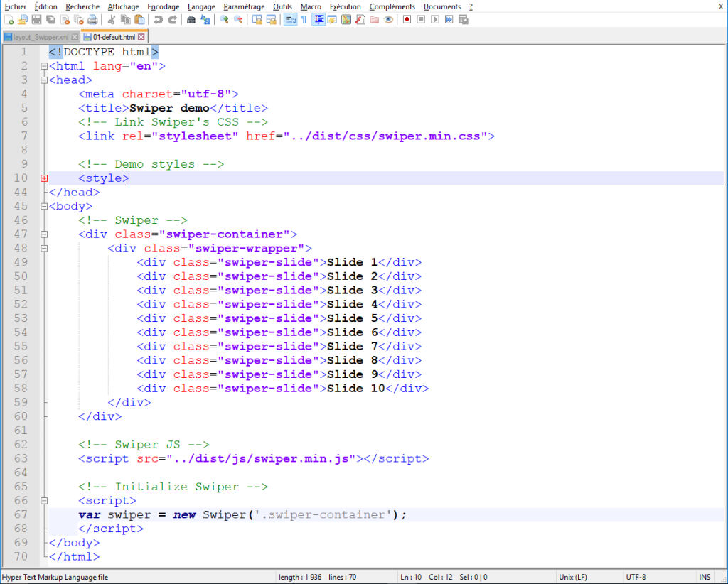Click the Open file toolbar icon
The image size is (728, 584).
point(22,19)
